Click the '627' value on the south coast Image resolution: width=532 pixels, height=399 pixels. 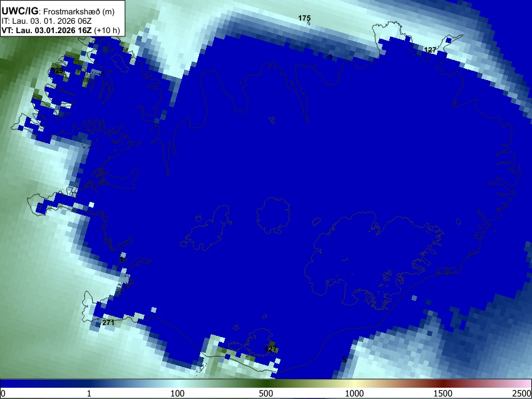click(270, 349)
